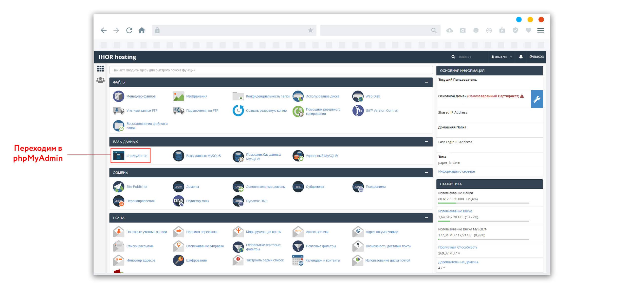Open the Web Disk icon
The width and height of the screenshot is (644, 297).
click(x=358, y=96)
